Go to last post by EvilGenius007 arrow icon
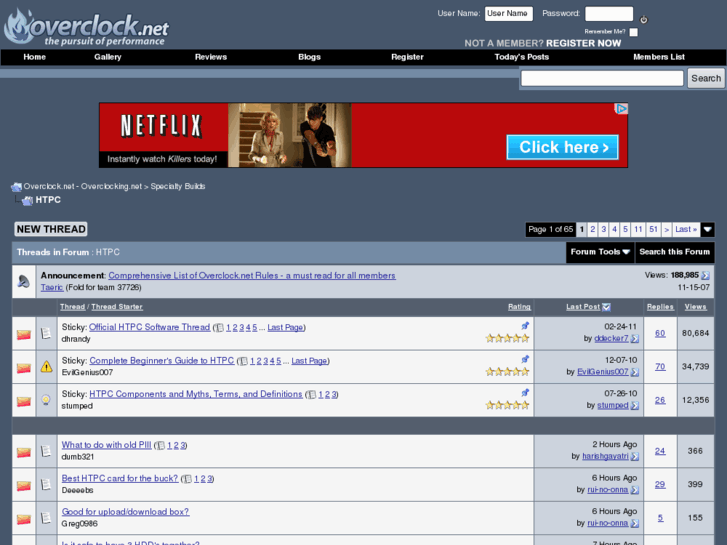 tap(635, 372)
